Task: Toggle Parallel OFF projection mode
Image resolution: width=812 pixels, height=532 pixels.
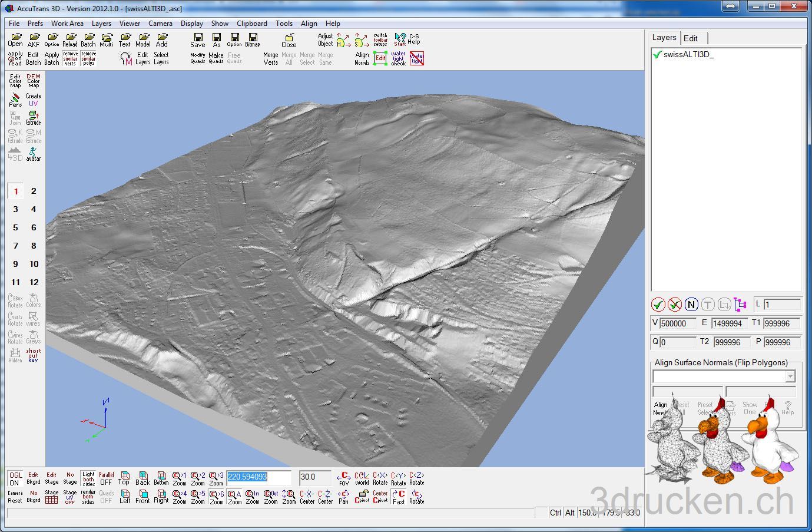Action: [107, 478]
